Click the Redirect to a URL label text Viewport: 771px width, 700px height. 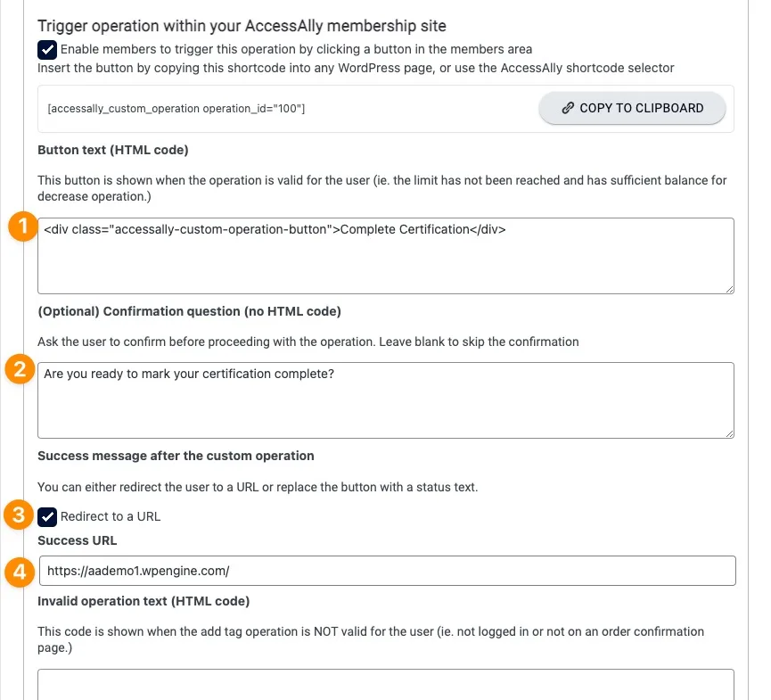111,516
